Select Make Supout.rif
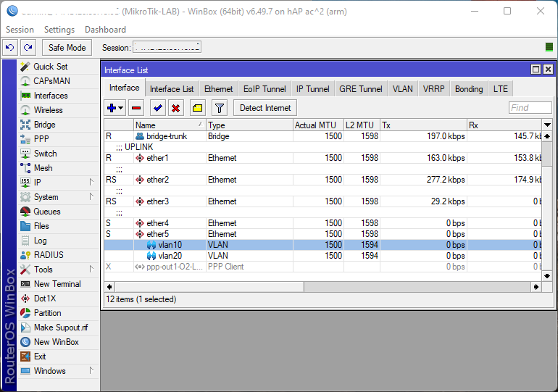The height and width of the screenshot is (392, 558). coord(58,328)
